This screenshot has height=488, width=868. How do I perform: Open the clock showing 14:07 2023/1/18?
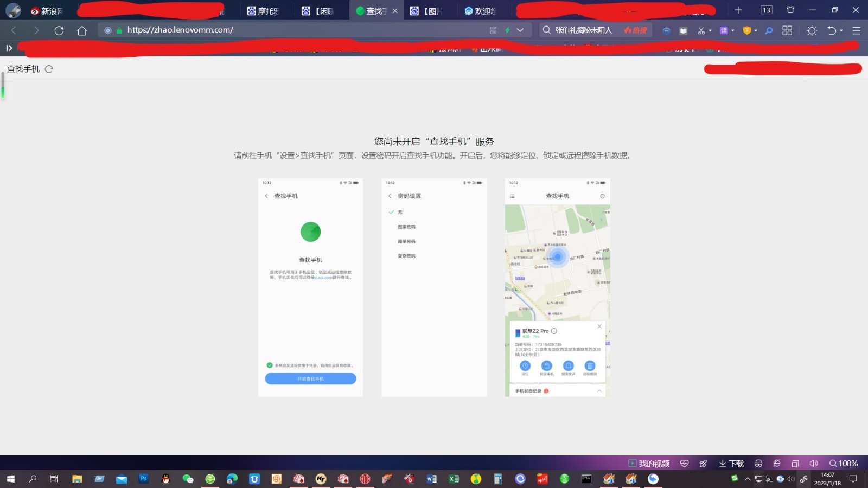827,479
